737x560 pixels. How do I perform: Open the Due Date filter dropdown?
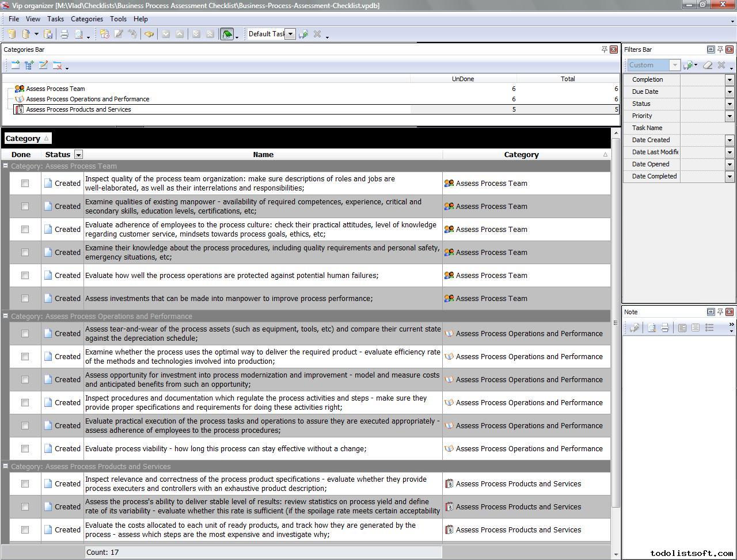point(730,92)
